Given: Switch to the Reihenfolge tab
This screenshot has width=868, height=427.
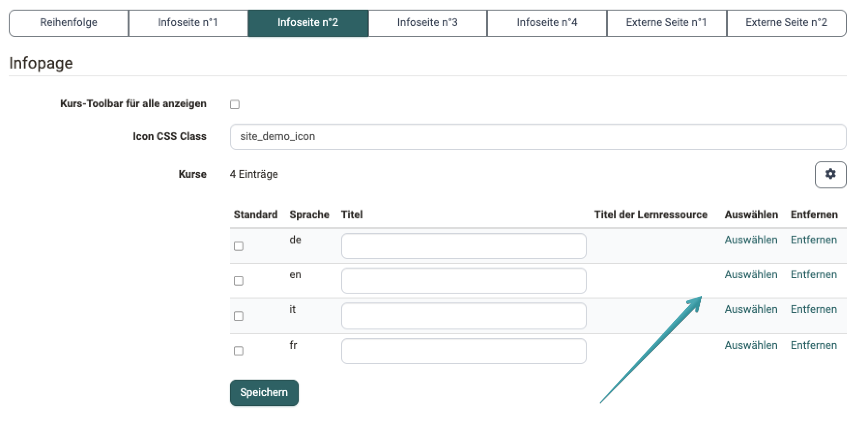Looking at the screenshot, I should click(x=69, y=23).
